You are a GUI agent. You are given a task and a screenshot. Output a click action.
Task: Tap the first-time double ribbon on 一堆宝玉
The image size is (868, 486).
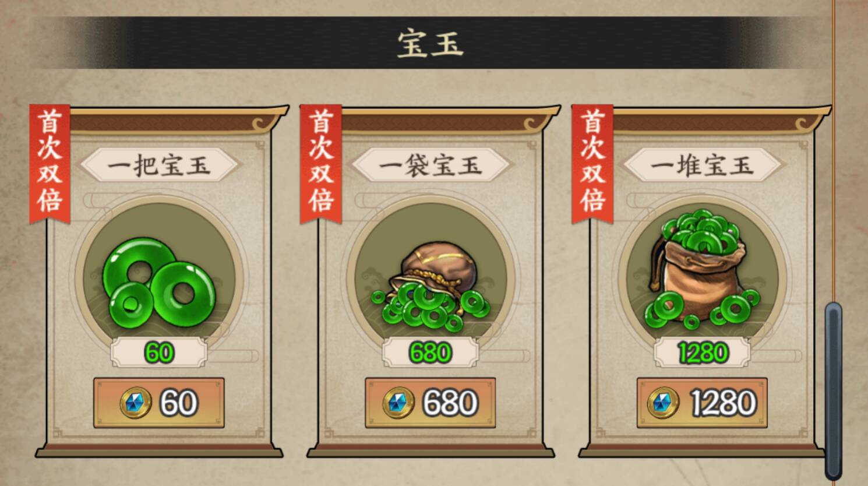[592, 164]
